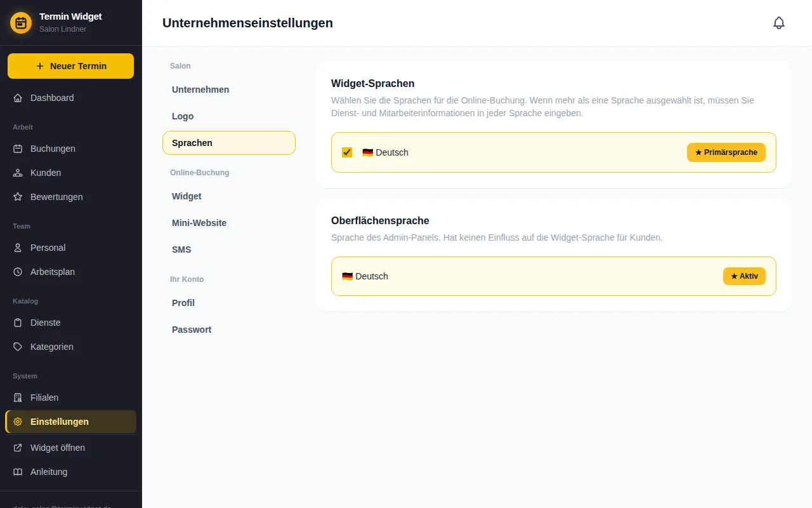Open the Buchungen page
This screenshot has width=812, height=508.
(x=70, y=149)
